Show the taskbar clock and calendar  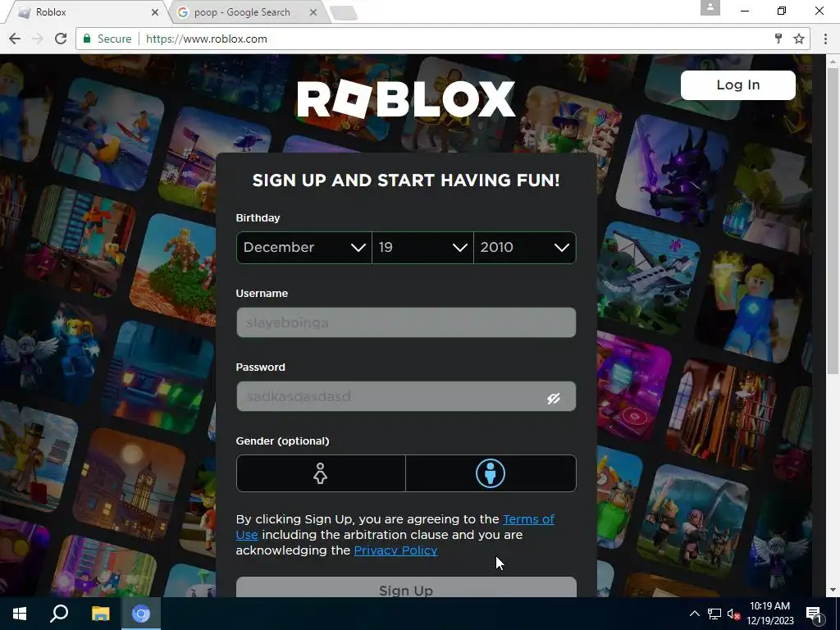[x=769, y=614]
